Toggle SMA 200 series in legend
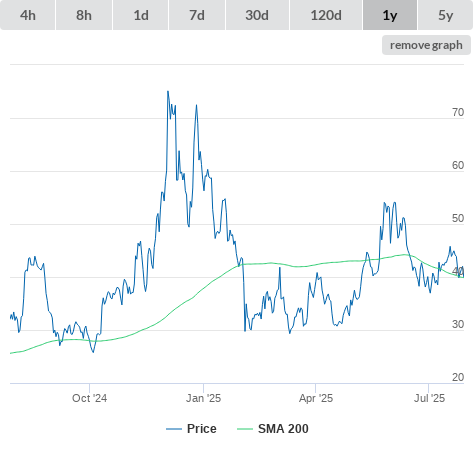474x455 pixels. [283, 429]
